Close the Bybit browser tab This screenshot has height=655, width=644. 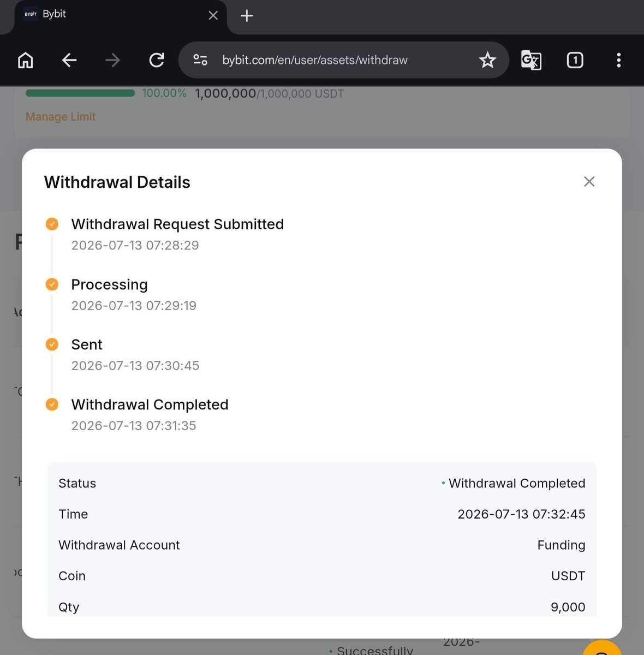(x=213, y=15)
